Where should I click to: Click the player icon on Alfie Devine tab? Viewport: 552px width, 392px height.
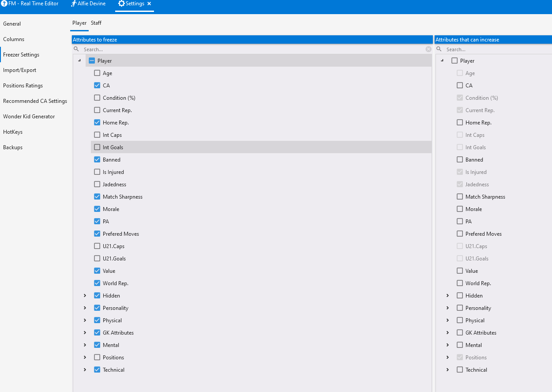(x=74, y=4)
